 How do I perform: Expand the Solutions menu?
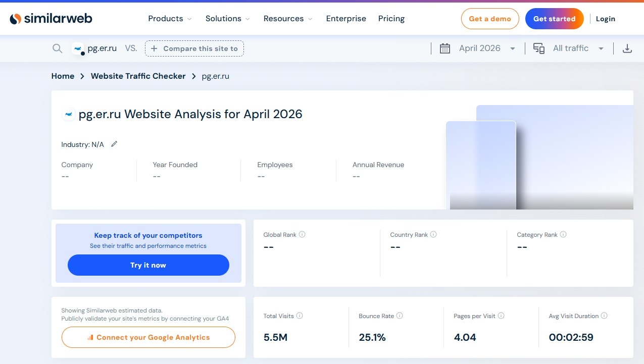point(227,19)
